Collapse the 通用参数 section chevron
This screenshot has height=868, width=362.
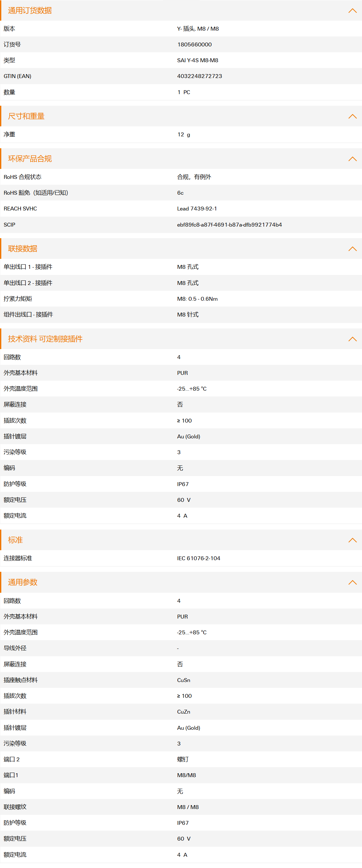[x=352, y=582]
